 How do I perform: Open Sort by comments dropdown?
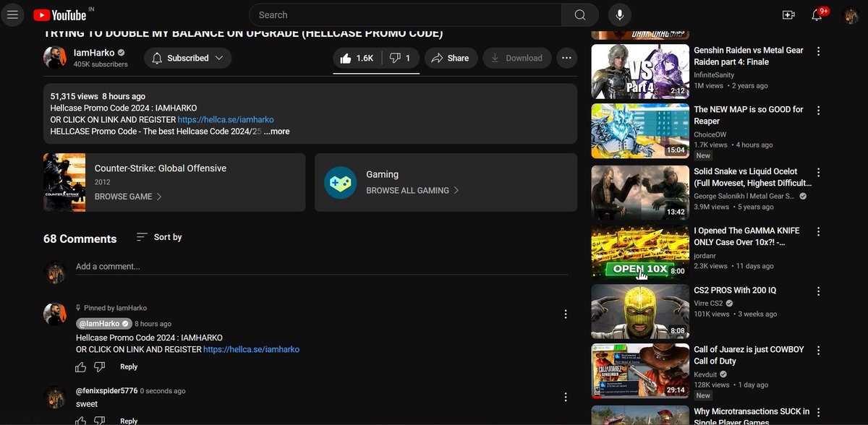(x=159, y=237)
